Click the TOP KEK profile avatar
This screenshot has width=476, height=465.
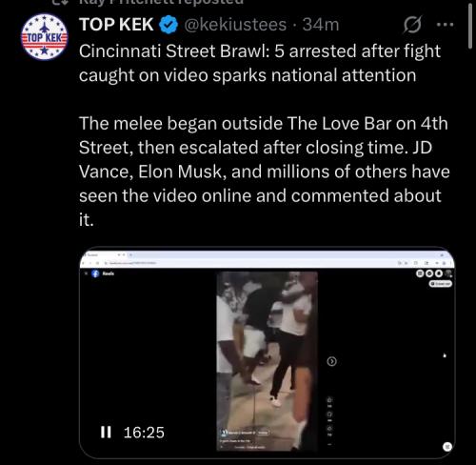tap(45, 37)
